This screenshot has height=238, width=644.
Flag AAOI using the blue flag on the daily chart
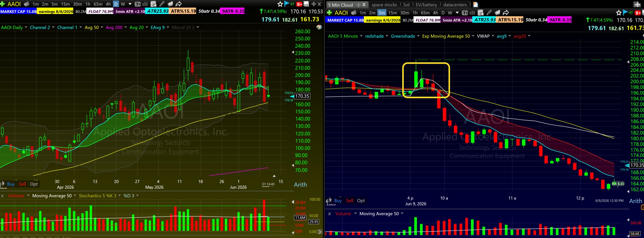tap(287, 4)
